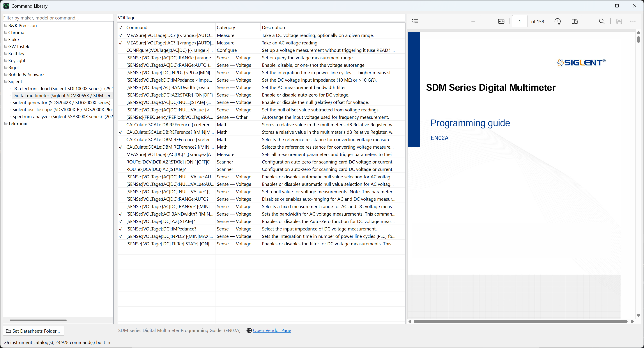The height and width of the screenshot is (348, 644).
Task: Click the PDF scroll up arrow
Action: 638,32
